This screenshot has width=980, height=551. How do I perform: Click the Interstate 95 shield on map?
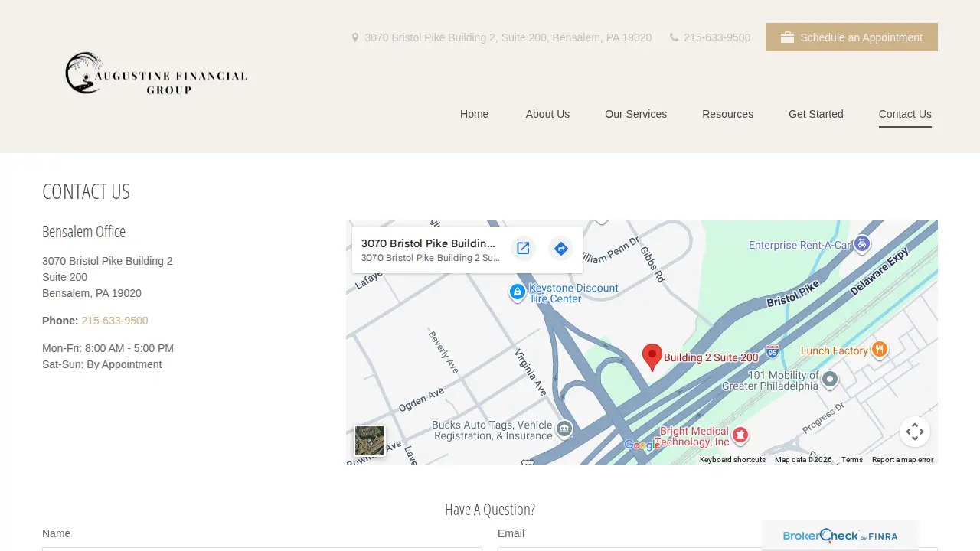click(x=773, y=352)
